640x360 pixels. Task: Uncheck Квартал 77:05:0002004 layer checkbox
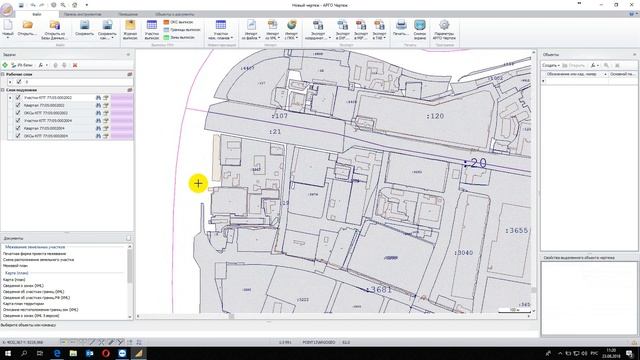click(x=18, y=128)
